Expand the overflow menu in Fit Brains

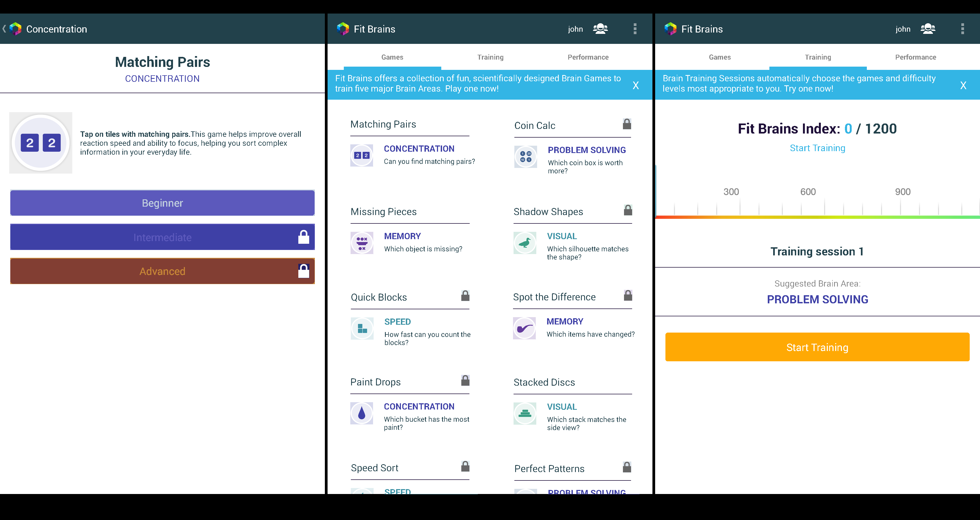point(635,28)
